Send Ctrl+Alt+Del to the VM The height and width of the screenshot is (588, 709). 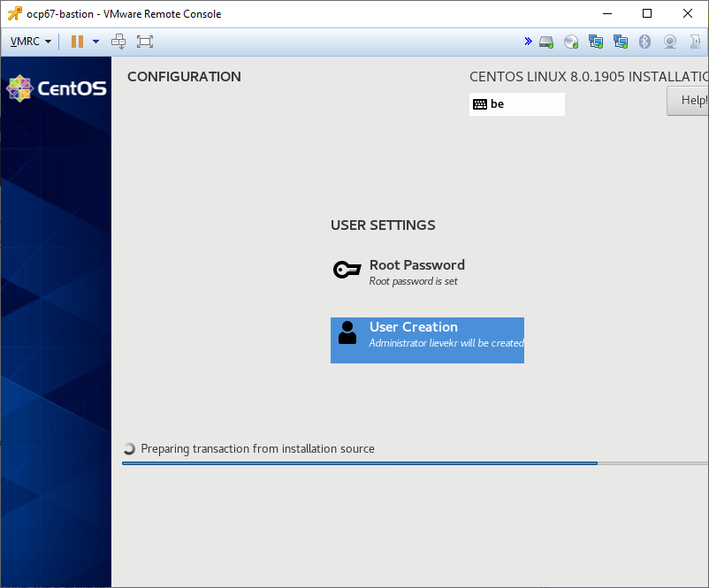coord(118,42)
